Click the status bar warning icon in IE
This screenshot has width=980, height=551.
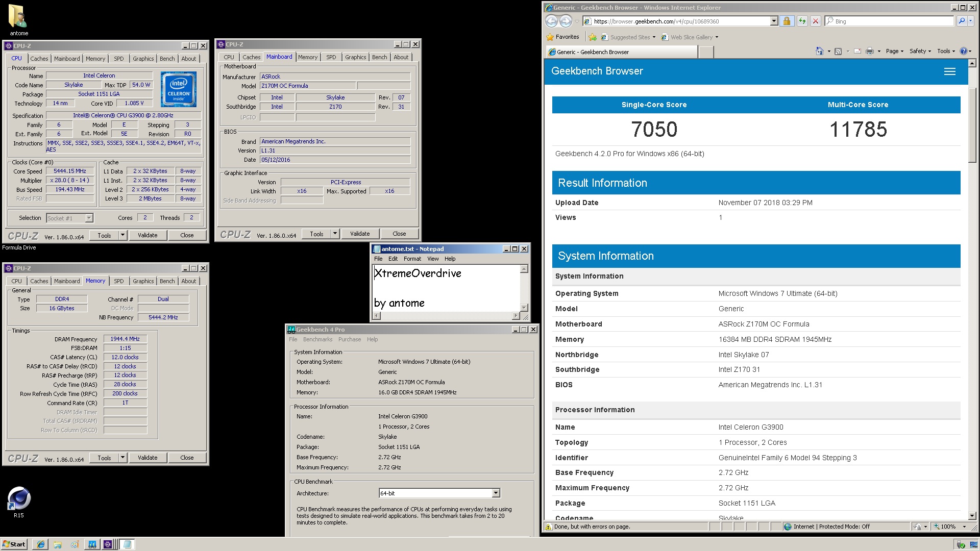point(548,527)
